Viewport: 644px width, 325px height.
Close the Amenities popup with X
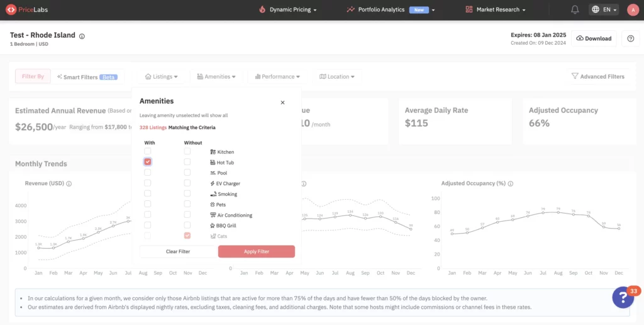282,102
